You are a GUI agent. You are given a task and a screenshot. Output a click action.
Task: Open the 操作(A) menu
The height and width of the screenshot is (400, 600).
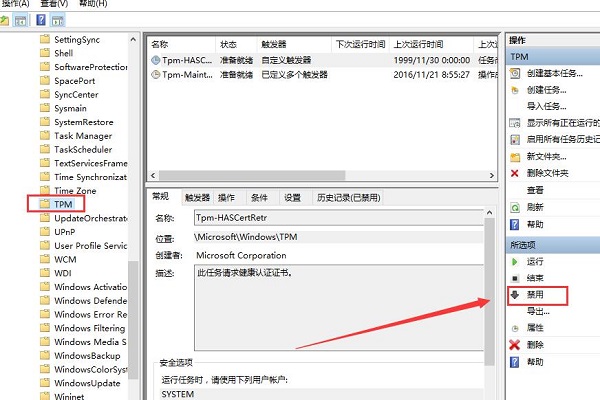tap(15, 3)
